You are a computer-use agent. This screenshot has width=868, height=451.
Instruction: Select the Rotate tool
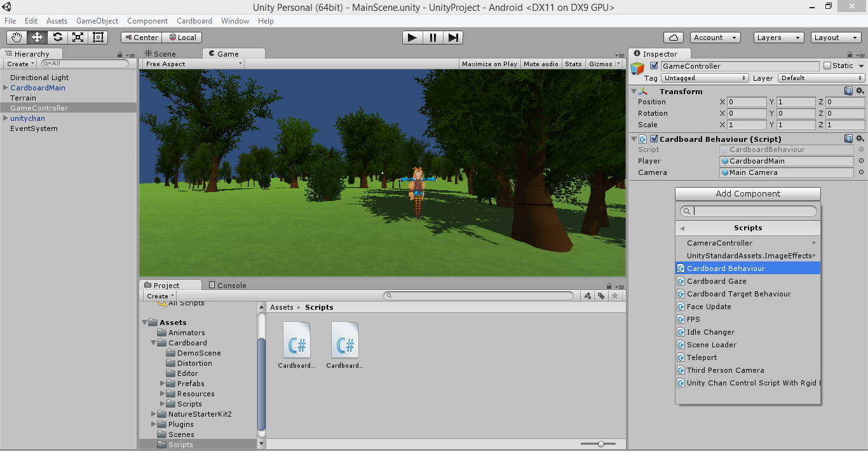[58, 38]
